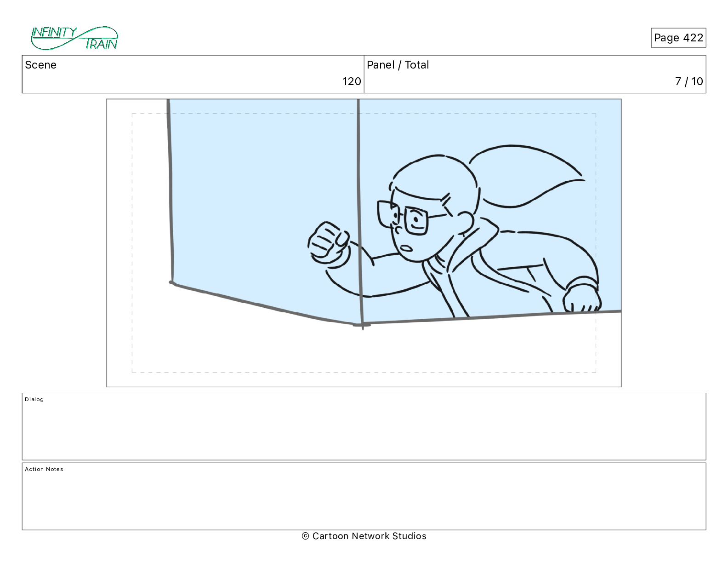Screen dimensions: 728x563
Task: Click the Action Notes label
Action: pyautogui.click(x=44, y=469)
